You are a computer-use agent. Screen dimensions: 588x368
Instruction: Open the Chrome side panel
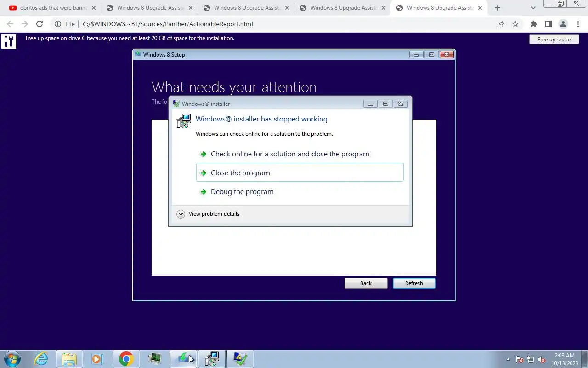pos(548,24)
